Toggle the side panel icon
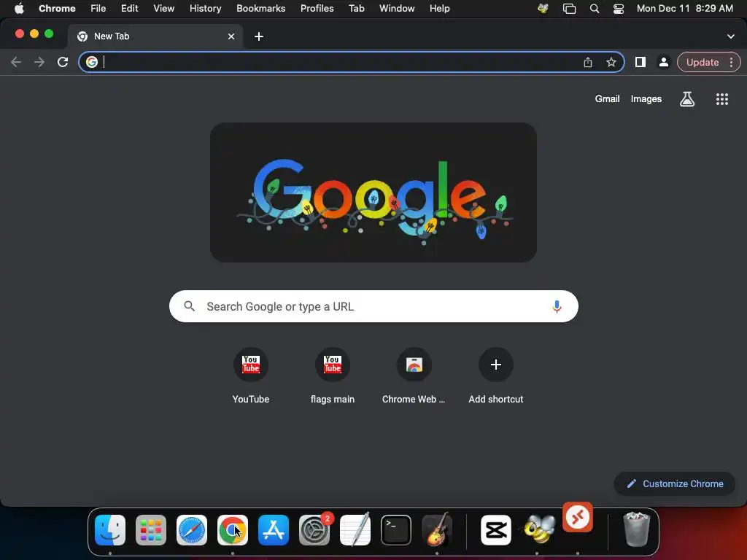This screenshot has width=747, height=560. pyautogui.click(x=640, y=62)
